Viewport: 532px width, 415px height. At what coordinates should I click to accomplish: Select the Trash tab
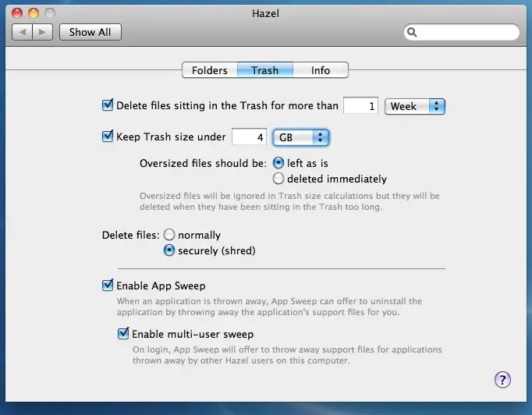tap(265, 70)
